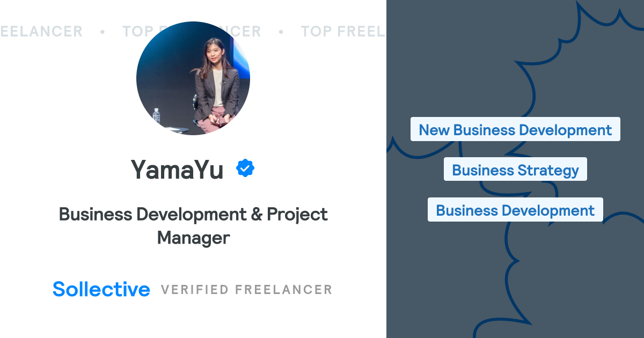Click the VERIFIED FREELANCER label
644x338 pixels.
click(x=246, y=290)
